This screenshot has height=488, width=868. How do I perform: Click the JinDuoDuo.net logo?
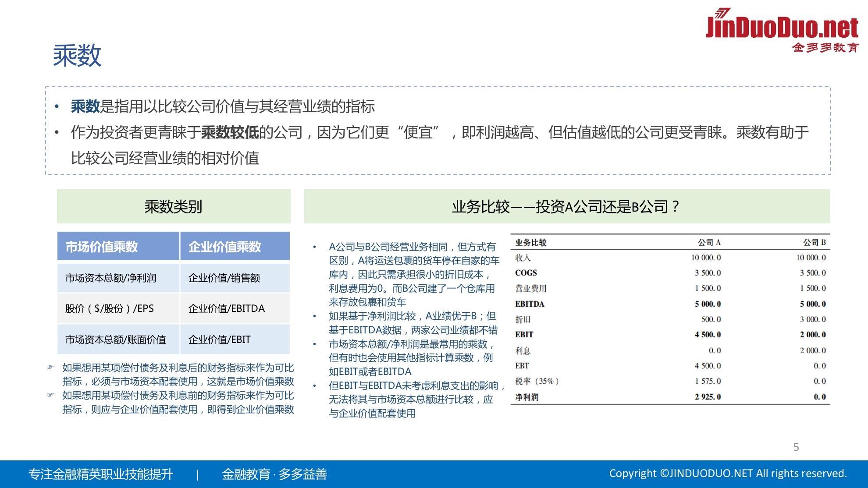pos(782,30)
